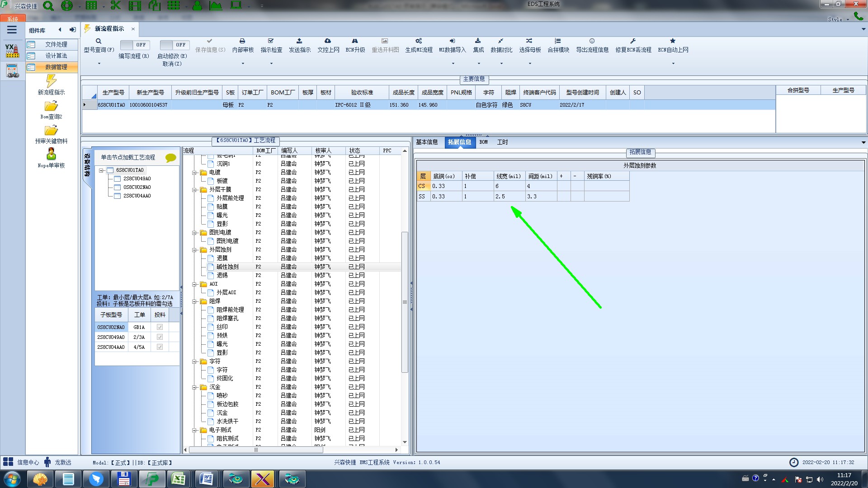Screen dimensions: 868x488
Task: Select the YX factory icon in left sidebar
Action: (x=12, y=51)
